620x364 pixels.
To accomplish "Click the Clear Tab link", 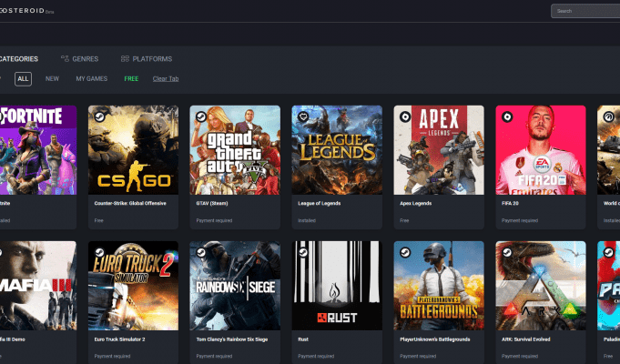I will point(166,78).
